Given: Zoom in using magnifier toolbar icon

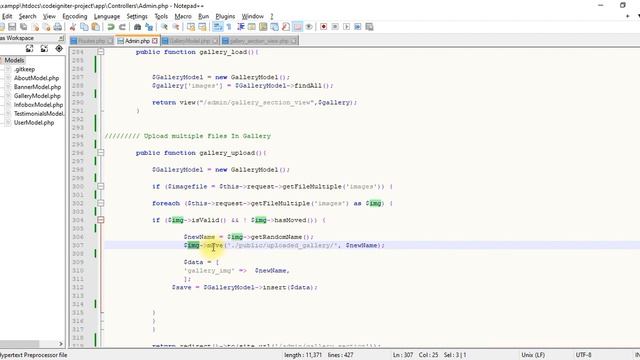Looking at the screenshot, I should [x=164, y=27].
